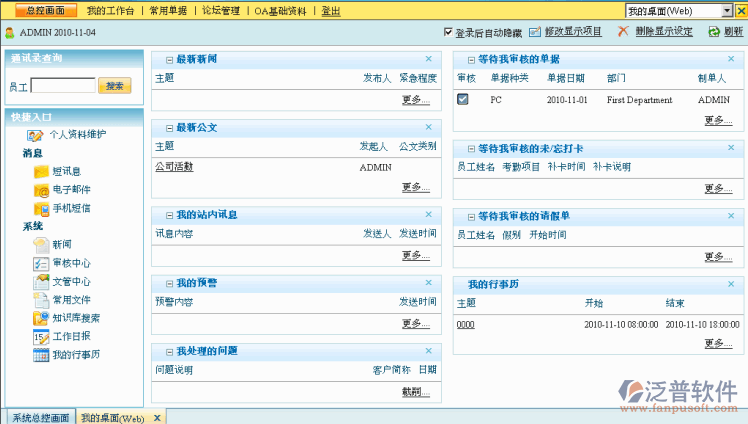Click the 刷新 refresh icon
The width and height of the screenshot is (748, 424).
point(714,32)
